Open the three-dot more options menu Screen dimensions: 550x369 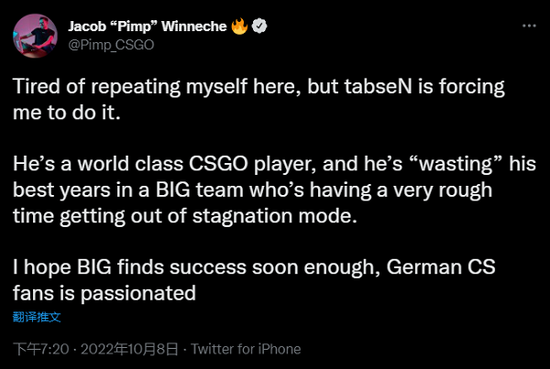click(529, 26)
